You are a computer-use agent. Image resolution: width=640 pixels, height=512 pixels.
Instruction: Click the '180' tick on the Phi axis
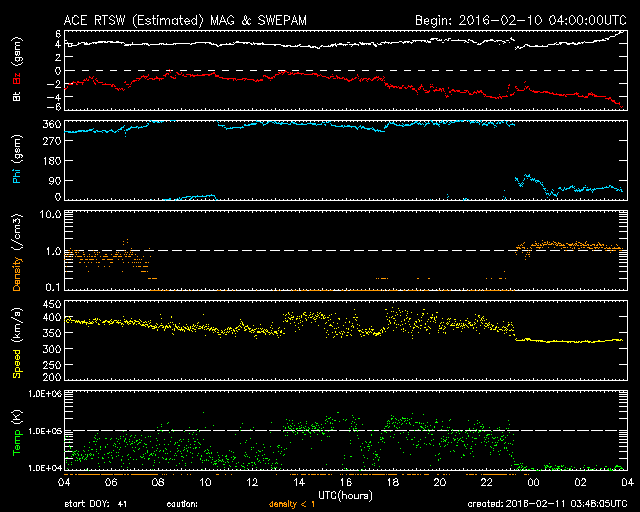pyautogui.click(x=52, y=161)
